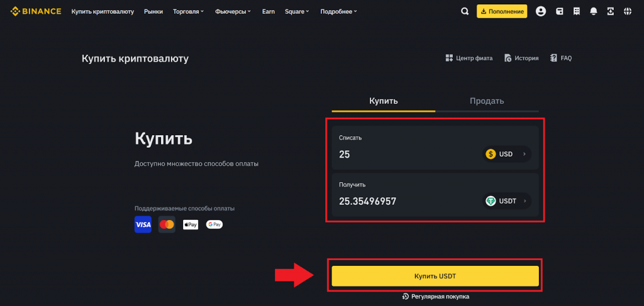Viewport: 644px width, 306px height.
Task: Click the Apple Pay logo
Action: point(191,224)
